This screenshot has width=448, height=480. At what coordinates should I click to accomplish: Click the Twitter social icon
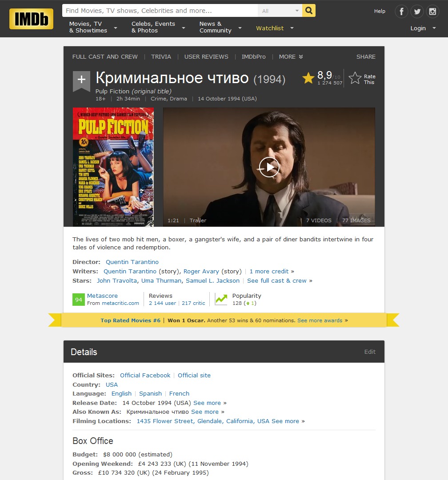click(416, 12)
